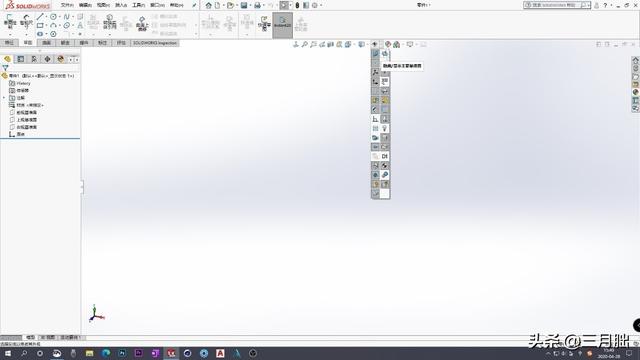
Task: Toggle View Planes in the Hide/Show flyout
Action: pos(375,53)
